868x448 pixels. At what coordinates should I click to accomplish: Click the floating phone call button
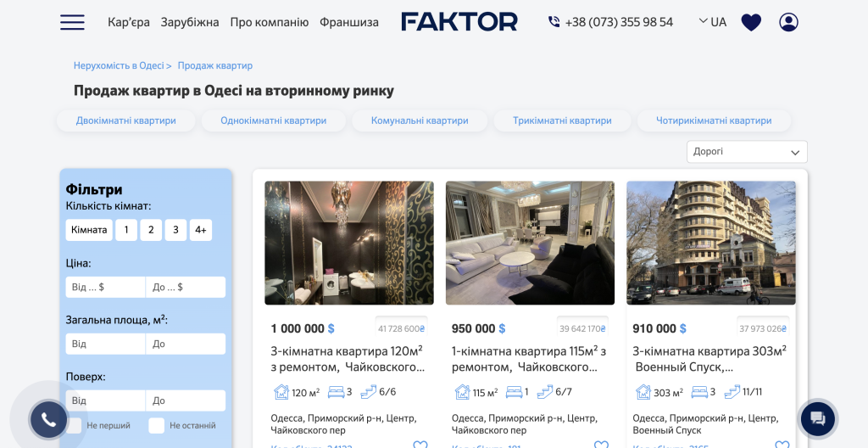click(48, 420)
